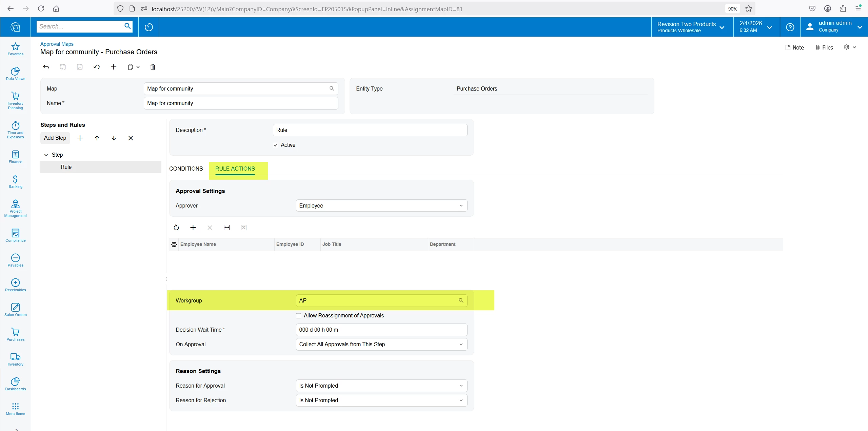Enable Allow Reassignment of Approvals checkbox
Screen dimensions: 868x431
tap(298, 316)
